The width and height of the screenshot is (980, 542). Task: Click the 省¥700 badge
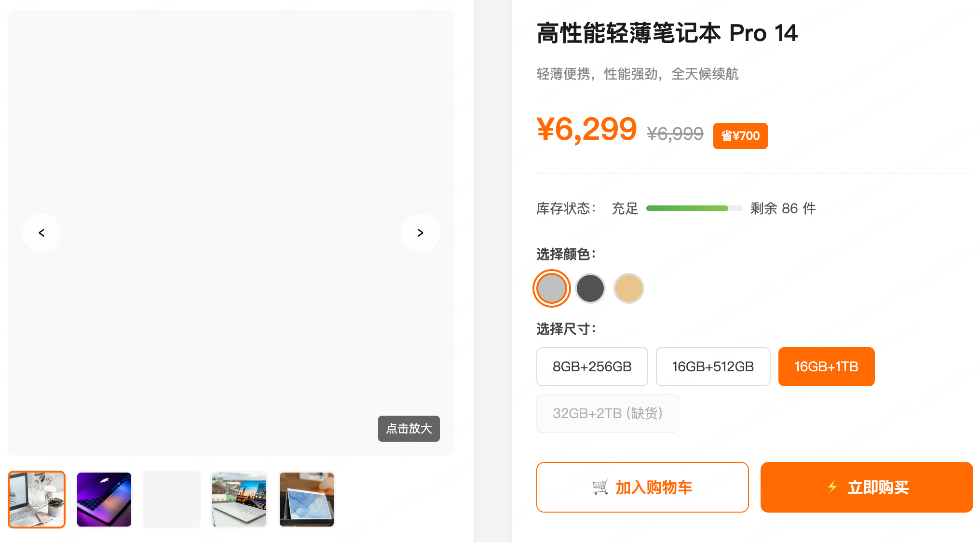740,135
